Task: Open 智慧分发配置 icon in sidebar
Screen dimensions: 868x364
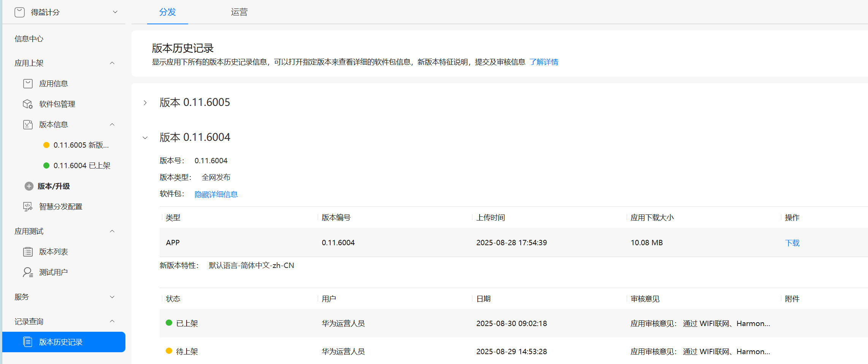Action: point(28,206)
